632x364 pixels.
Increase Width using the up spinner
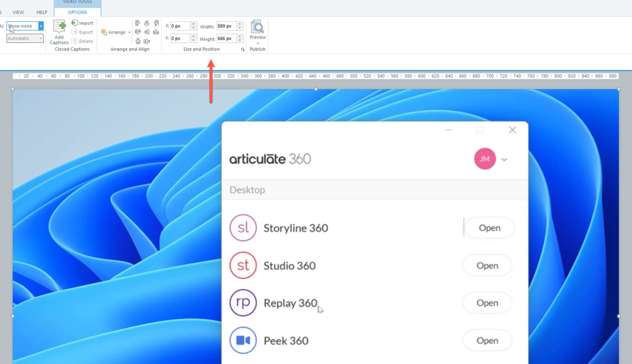240,24
